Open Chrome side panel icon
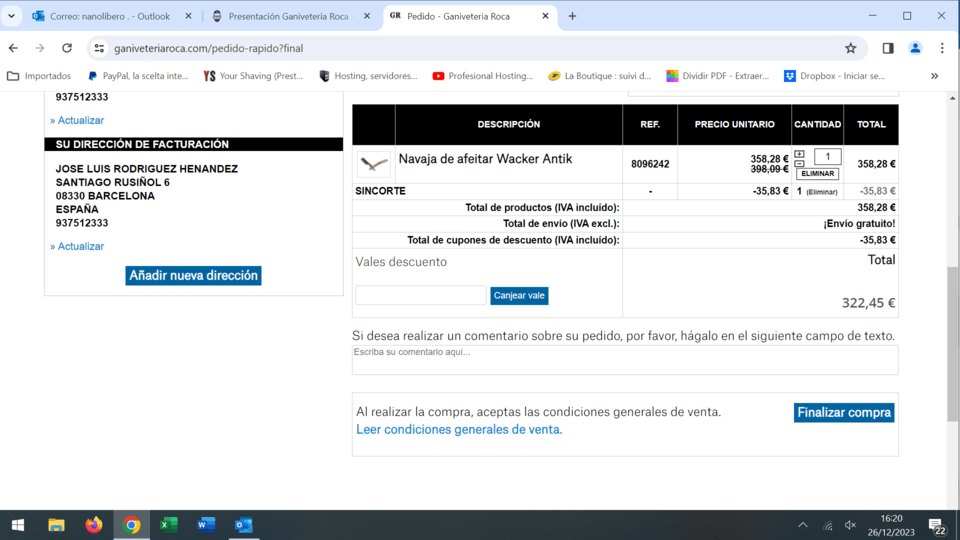This screenshot has height=540, width=960. tap(888, 48)
